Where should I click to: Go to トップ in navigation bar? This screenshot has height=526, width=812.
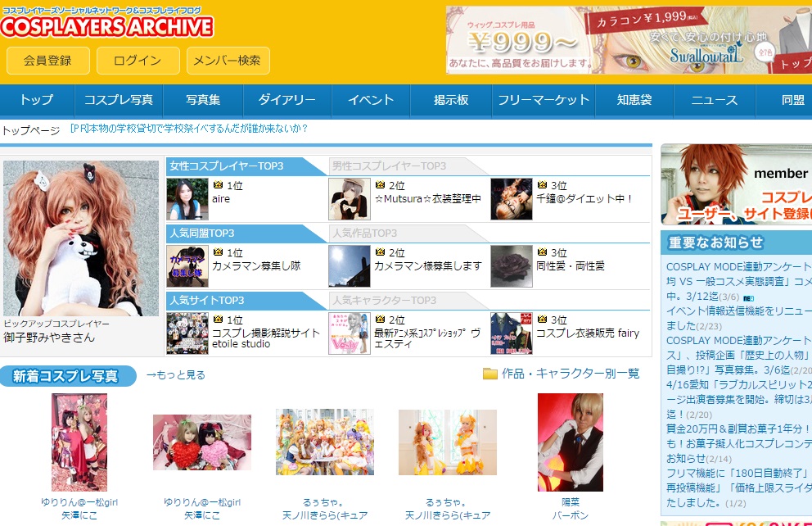tap(37, 99)
